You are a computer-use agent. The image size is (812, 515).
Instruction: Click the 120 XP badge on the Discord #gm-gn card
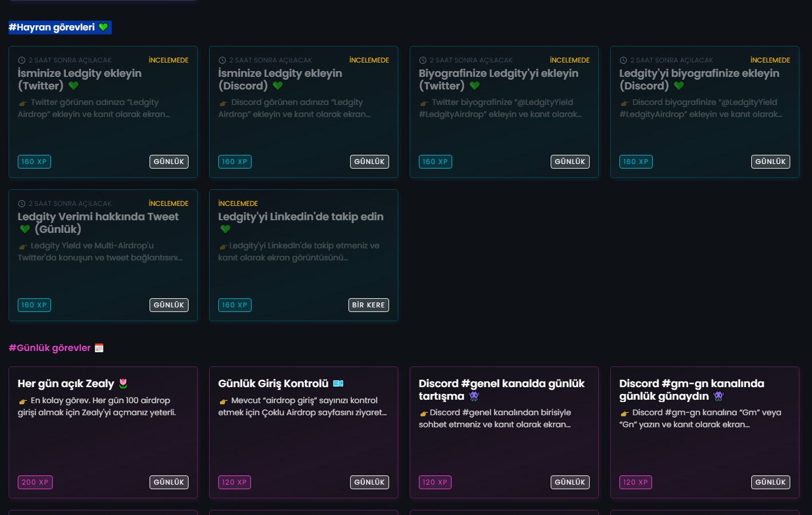pyautogui.click(x=636, y=482)
